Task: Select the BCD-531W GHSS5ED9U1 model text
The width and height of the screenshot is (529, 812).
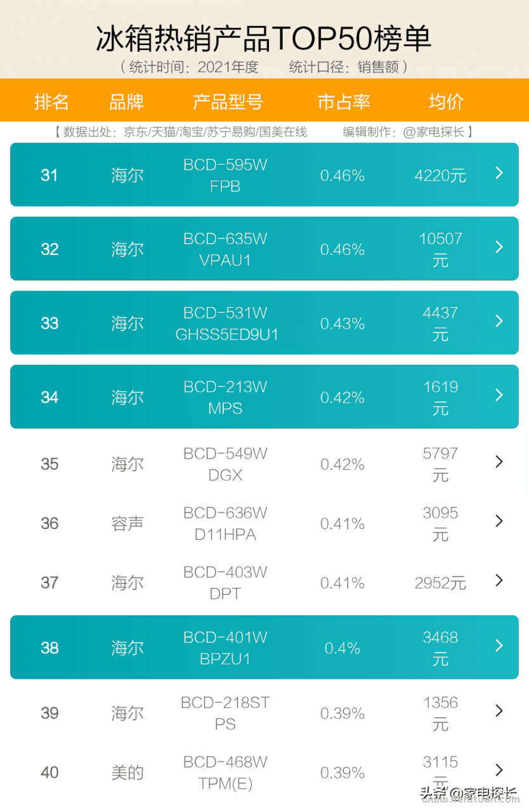Action: click(226, 324)
